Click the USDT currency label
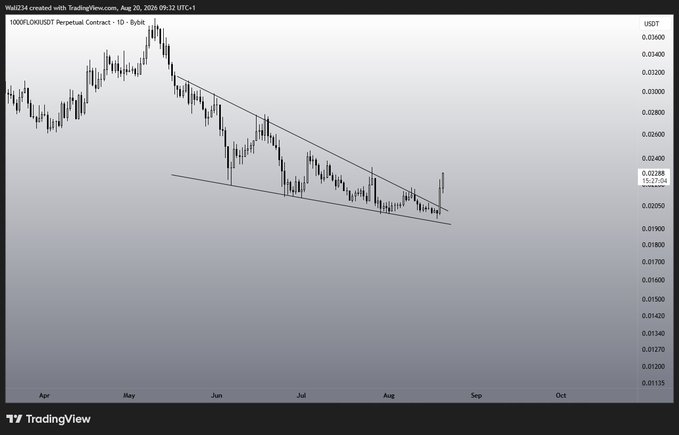Image resolution: width=679 pixels, height=435 pixels. pyautogui.click(x=651, y=24)
